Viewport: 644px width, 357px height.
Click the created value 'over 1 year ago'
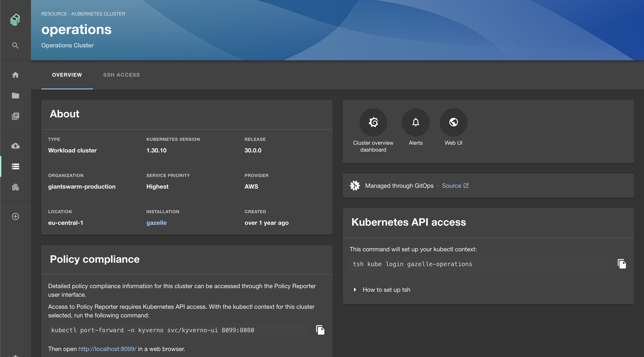(267, 223)
